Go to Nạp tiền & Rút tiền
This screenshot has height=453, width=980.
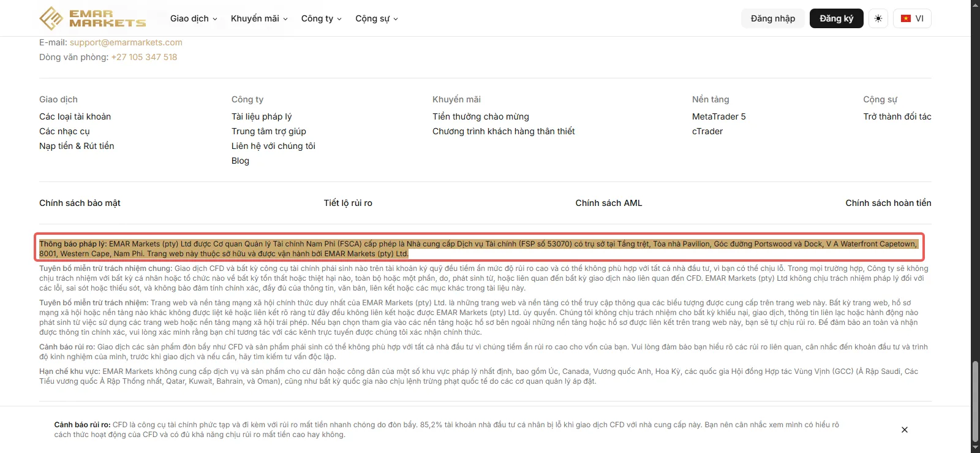click(77, 146)
